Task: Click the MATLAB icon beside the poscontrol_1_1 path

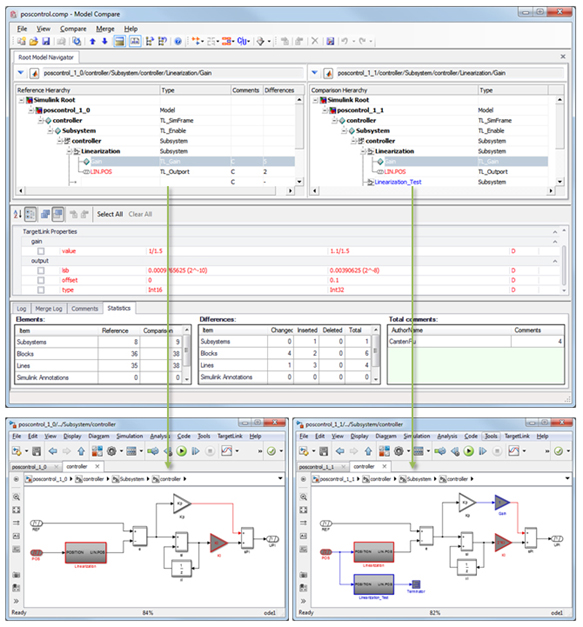Action: (x=328, y=73)
